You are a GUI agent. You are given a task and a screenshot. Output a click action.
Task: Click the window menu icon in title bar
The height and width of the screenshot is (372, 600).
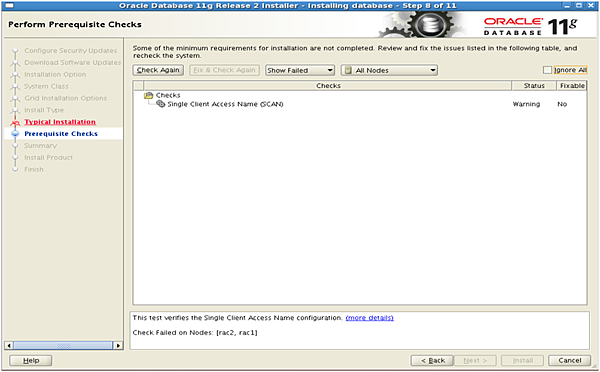tap(9, 6)
